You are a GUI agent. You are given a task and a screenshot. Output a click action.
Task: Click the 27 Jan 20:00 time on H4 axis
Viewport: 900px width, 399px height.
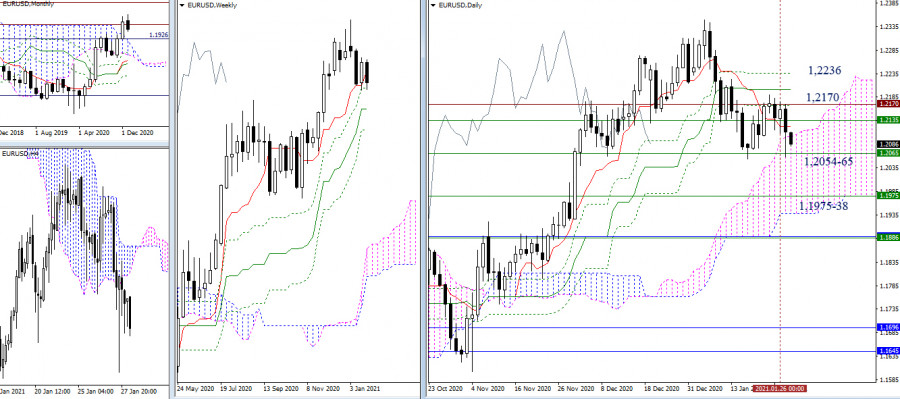tap(140, 391)
